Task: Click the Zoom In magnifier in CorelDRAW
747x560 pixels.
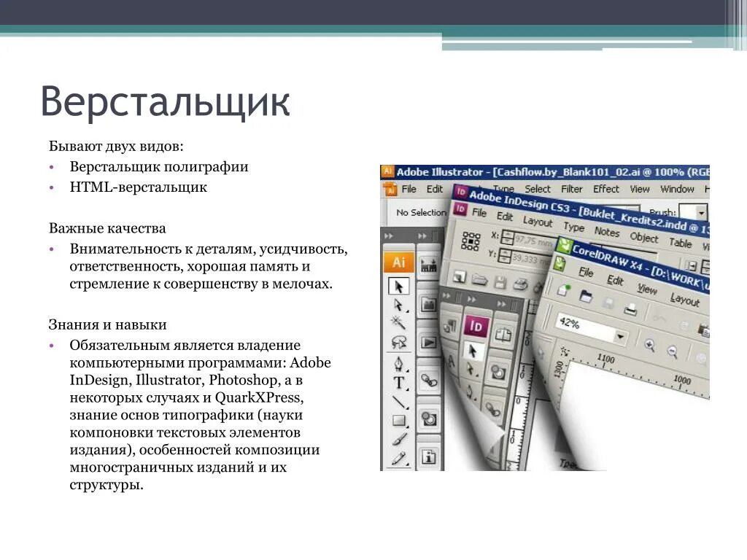Action: coord(649,345)
